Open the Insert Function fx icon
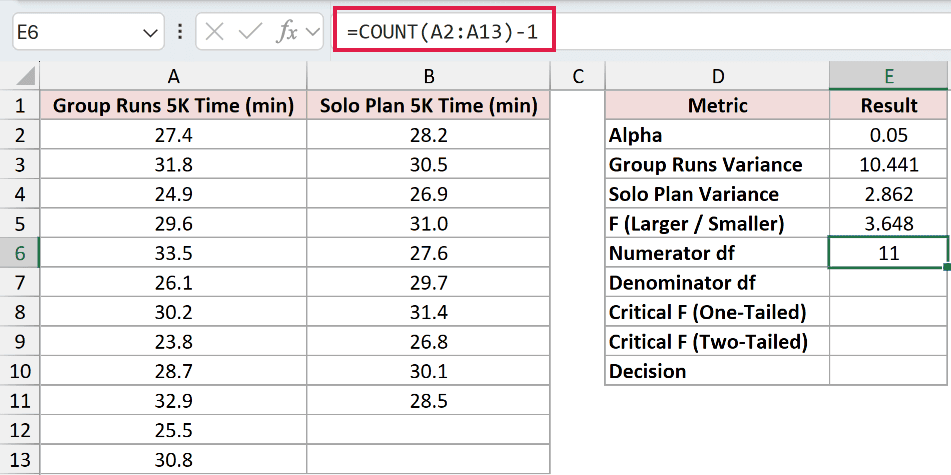The height and width of the screenshot is (475, 951). pyautogui.click(x=287, y=32)
